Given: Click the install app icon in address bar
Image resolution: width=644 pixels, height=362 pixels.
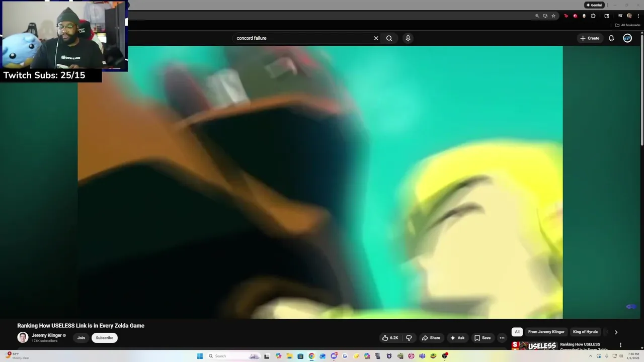Looking at the screenshot, I should (x=545, y=16).
